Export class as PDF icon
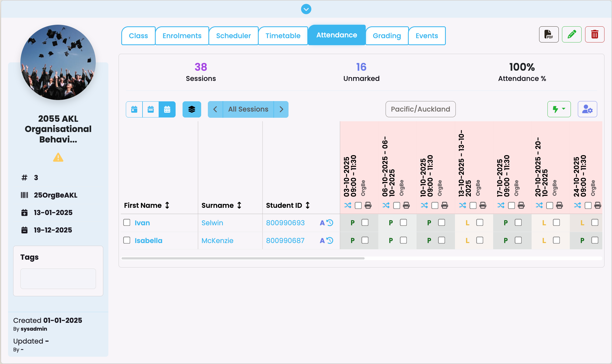The image size is (612, 364). pos(549,34)
